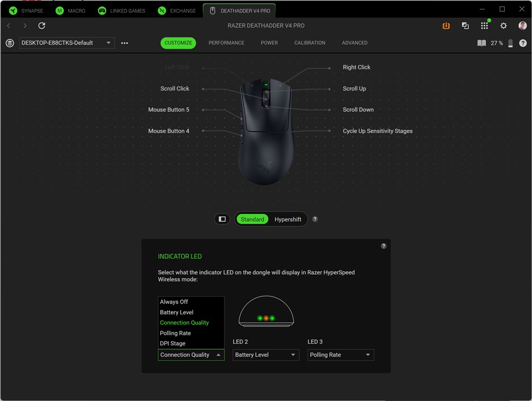The image size is (532, 401).
Task: Open the LED 2 Battery Level dropdown
Action: coord(265,355)
